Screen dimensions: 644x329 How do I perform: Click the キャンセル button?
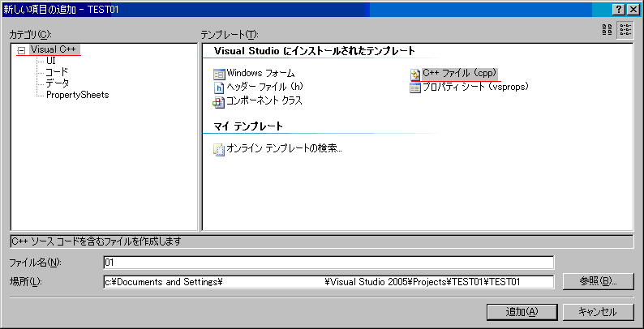[x=598, y=312]
